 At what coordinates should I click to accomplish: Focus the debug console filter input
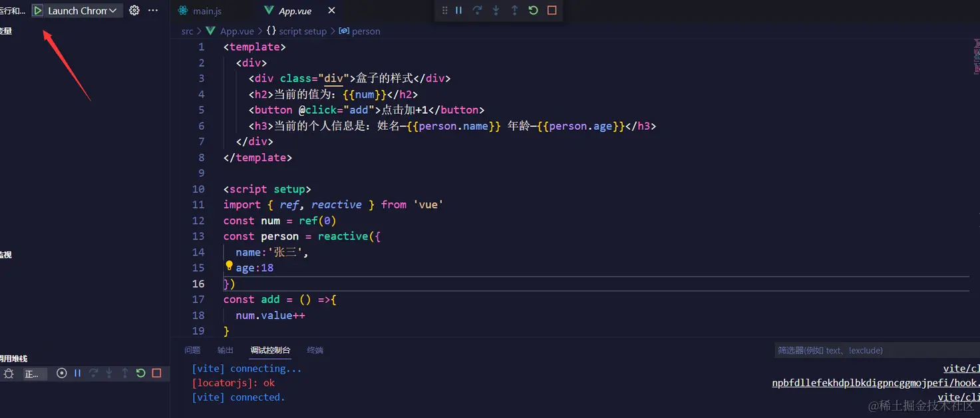[877, 350]
